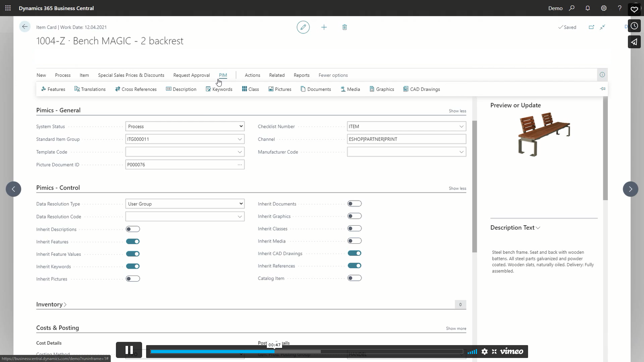The width and height of the screenshot is (644, 362).
Task: Toggle Vimeo fullscreen mode
Action: tap(494, 352)
